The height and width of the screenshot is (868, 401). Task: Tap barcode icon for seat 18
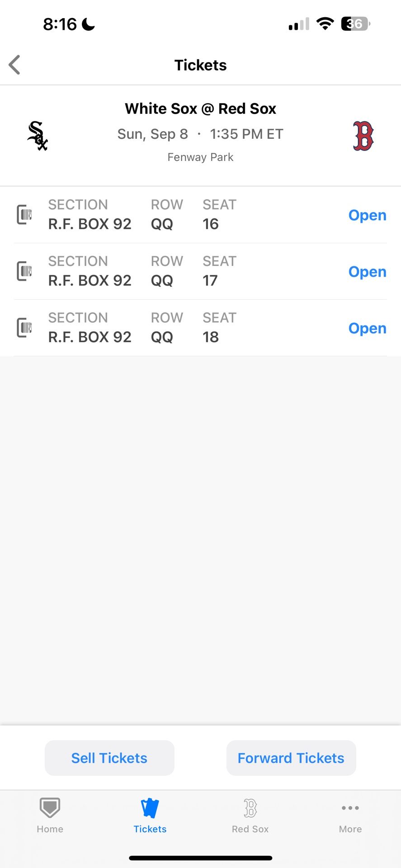point(24,327)
